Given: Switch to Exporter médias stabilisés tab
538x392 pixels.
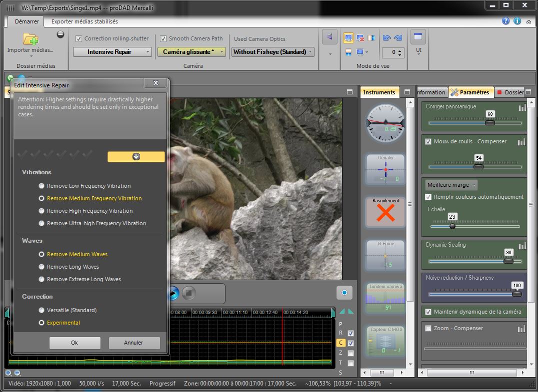Looking at the screenshot, I should 84,21.
